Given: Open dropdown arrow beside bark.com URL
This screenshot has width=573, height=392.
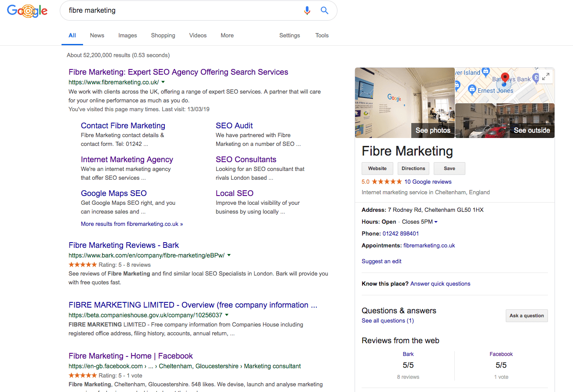Looking at the screenshot, I should tap(229, 255).
